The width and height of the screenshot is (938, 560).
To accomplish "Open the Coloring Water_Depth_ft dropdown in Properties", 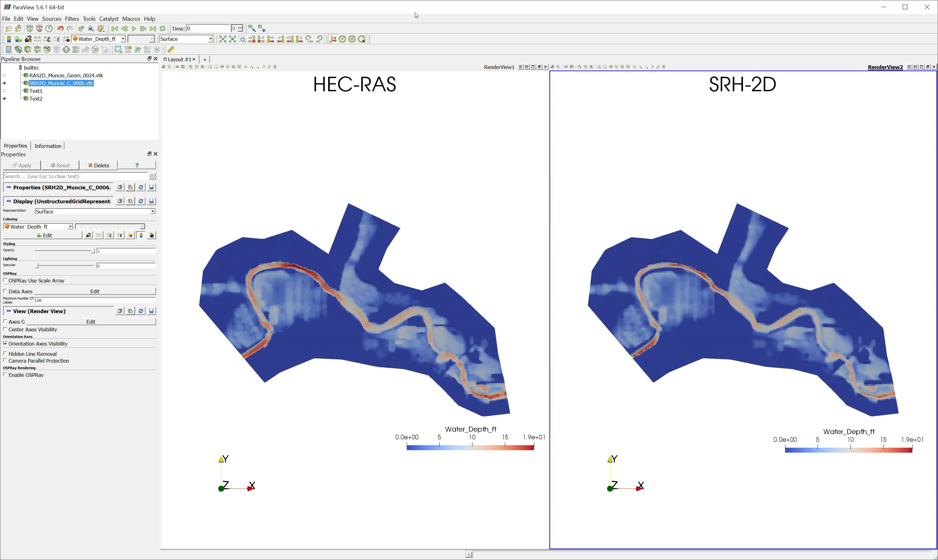I will pyautogui.click(x=38, y=226).
